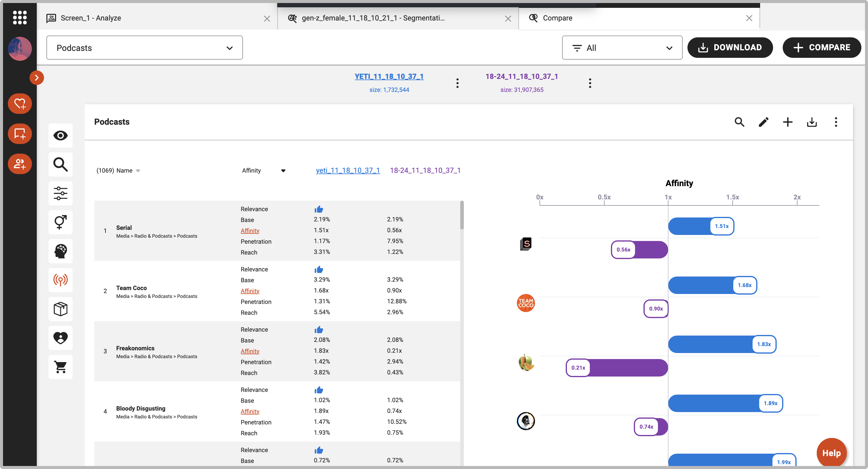
Task: Click the plus add icon in Podcasts panel
Action: pos(788,122)
